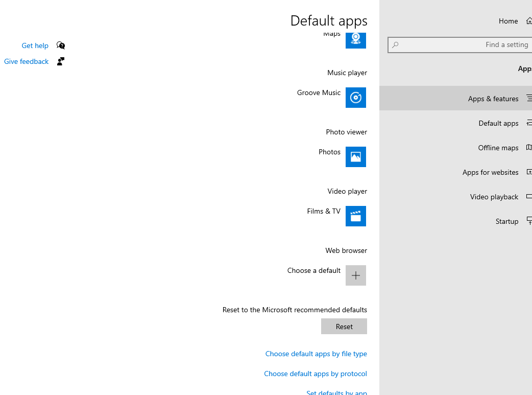Select the Films & TV app icon

(355, 216)
